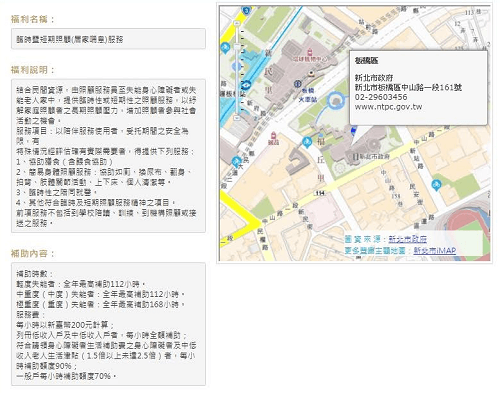The height and width of the screenshot is (393, 500).
Task: Click the address 新北市板橋區中山路一段161號
Action: pos(408,88)
